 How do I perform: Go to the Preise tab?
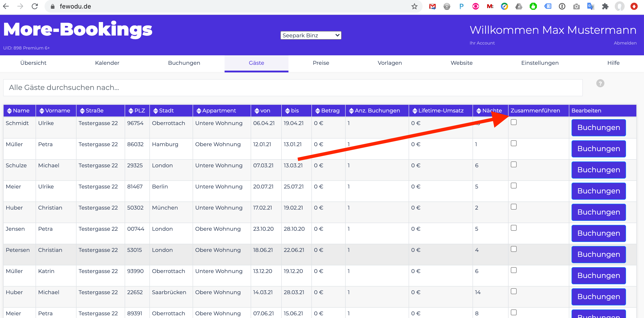tap(321, 63)
